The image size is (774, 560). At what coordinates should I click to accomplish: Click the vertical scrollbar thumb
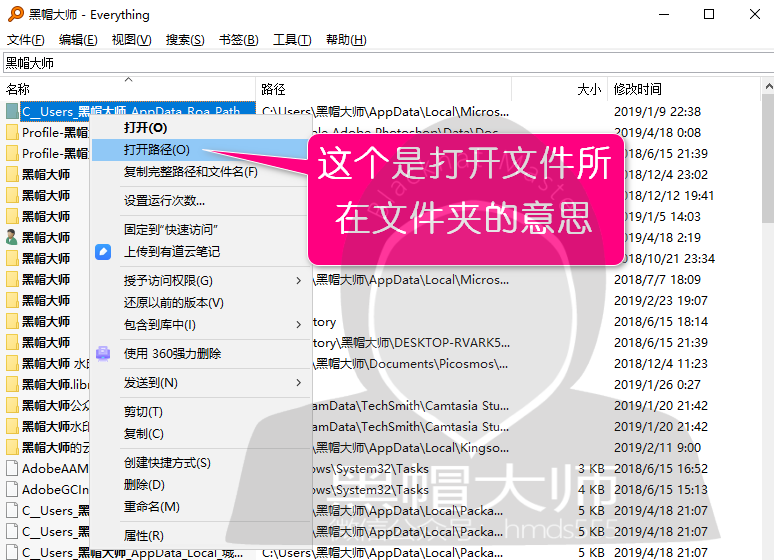point(768,158)
